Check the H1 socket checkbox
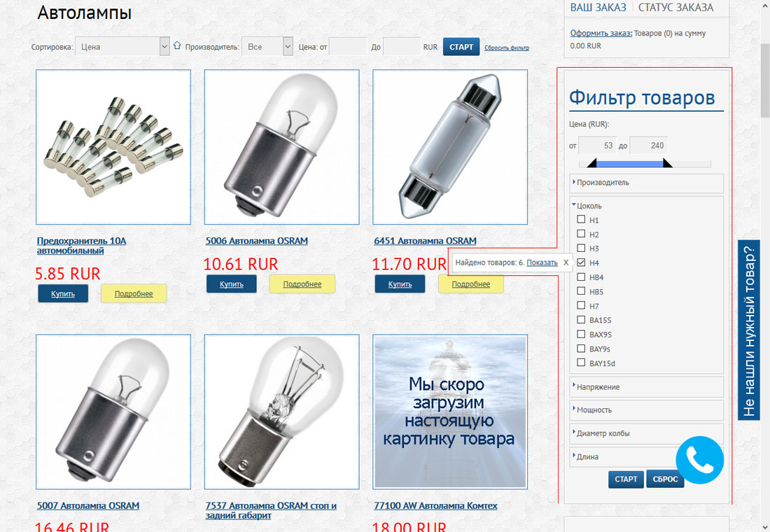 click(581, 219)
